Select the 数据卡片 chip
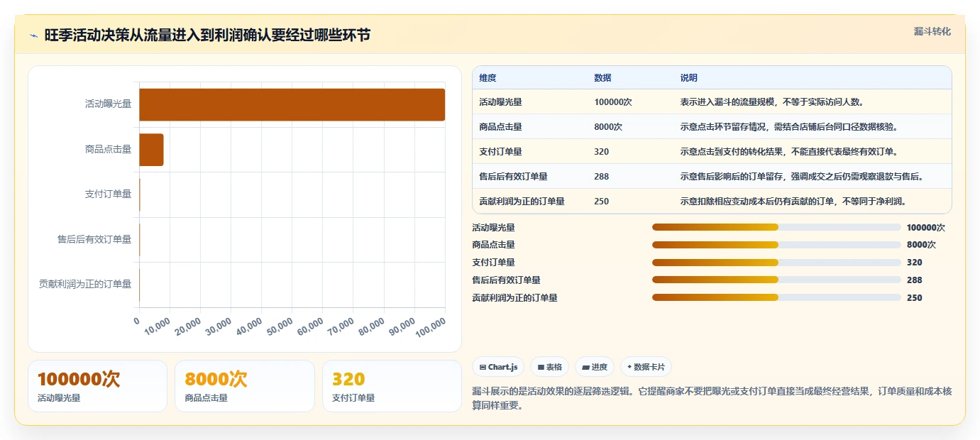Image resolution: width=980 pixels, height=440 pixels. 646,367
